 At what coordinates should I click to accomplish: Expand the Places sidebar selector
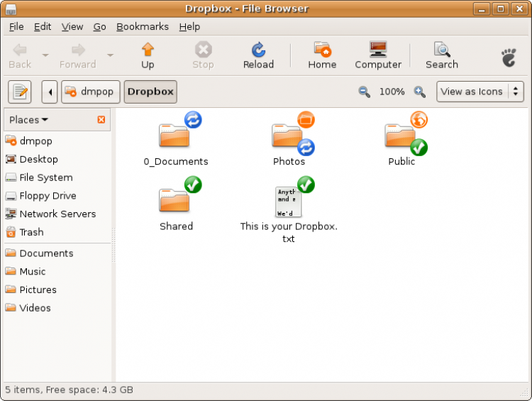coord(29,120)
